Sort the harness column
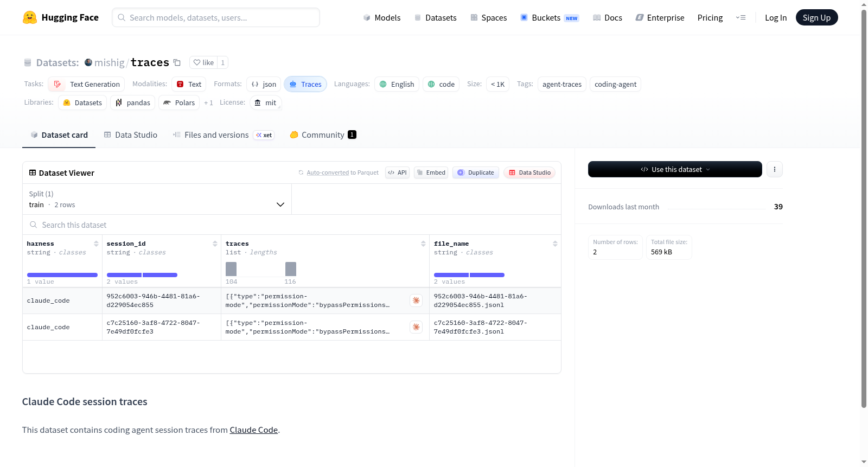Screen dimensions: 868x467 click(x=96, y=244)
